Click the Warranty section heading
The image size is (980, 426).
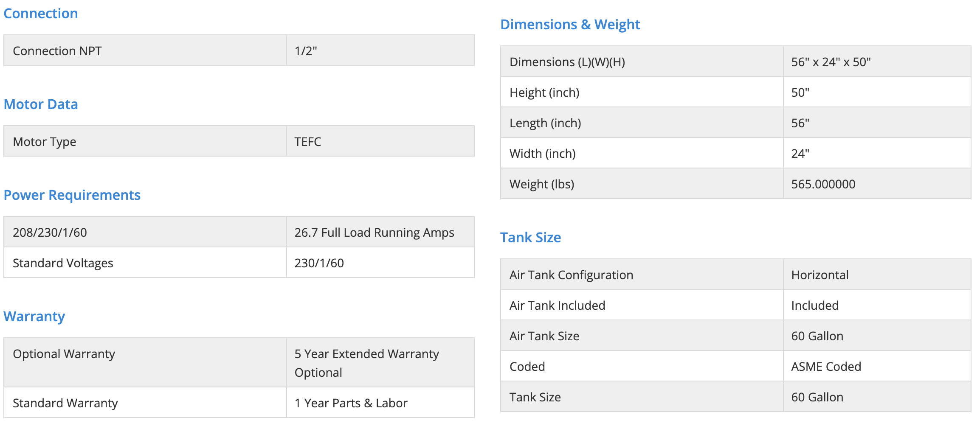[34, 317]
